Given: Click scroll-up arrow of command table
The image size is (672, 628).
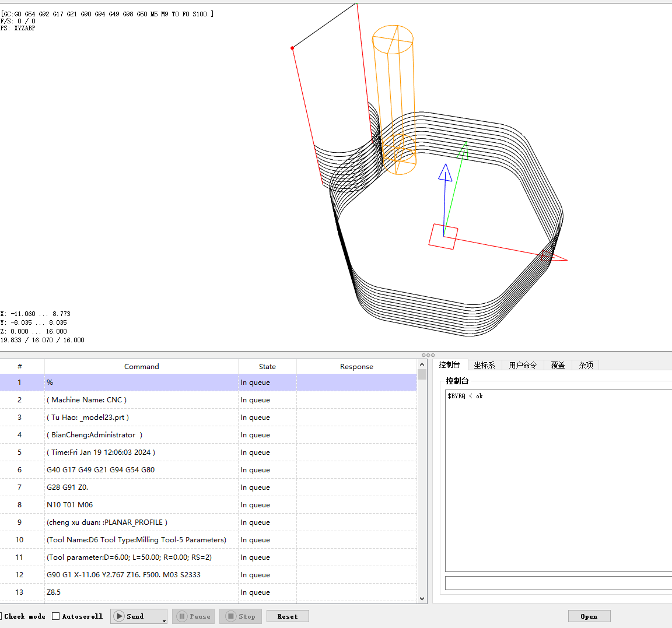Looking at the screenshot, I should [422, 365].
